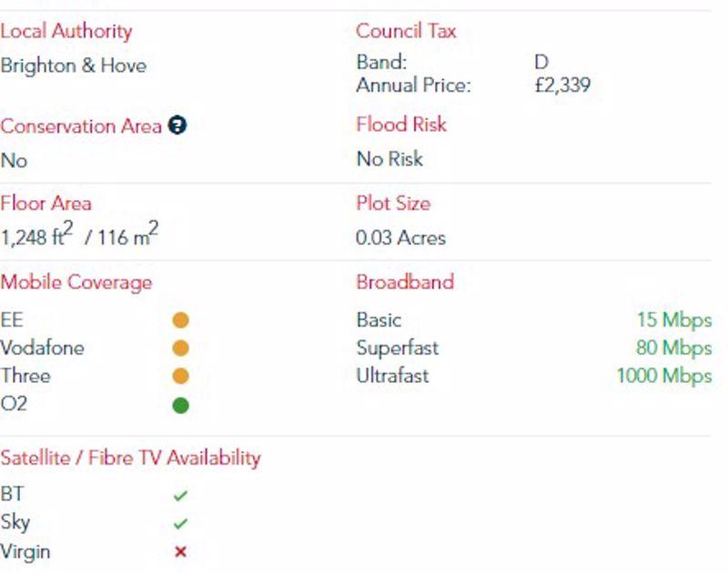Click the Floor Area value 1,248 ft²
Viewport: 728px width, 573px height.
coord(37,234)
